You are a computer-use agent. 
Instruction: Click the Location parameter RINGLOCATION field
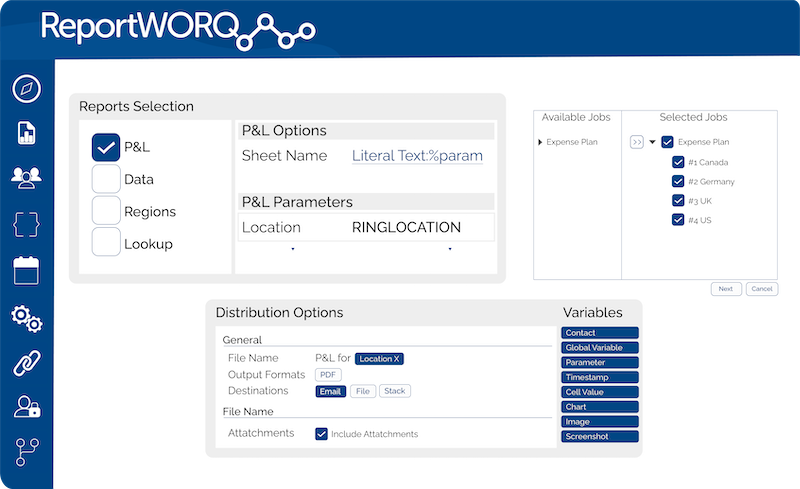click(406, 227)
